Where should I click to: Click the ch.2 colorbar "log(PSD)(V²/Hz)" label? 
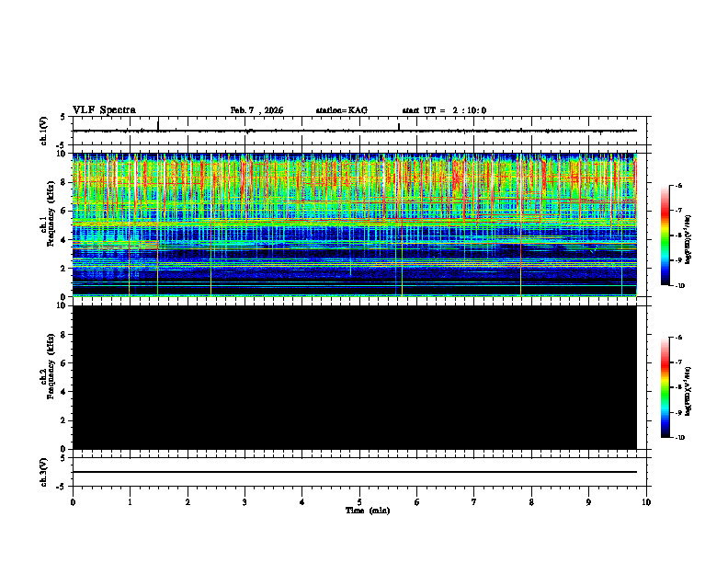688,391
